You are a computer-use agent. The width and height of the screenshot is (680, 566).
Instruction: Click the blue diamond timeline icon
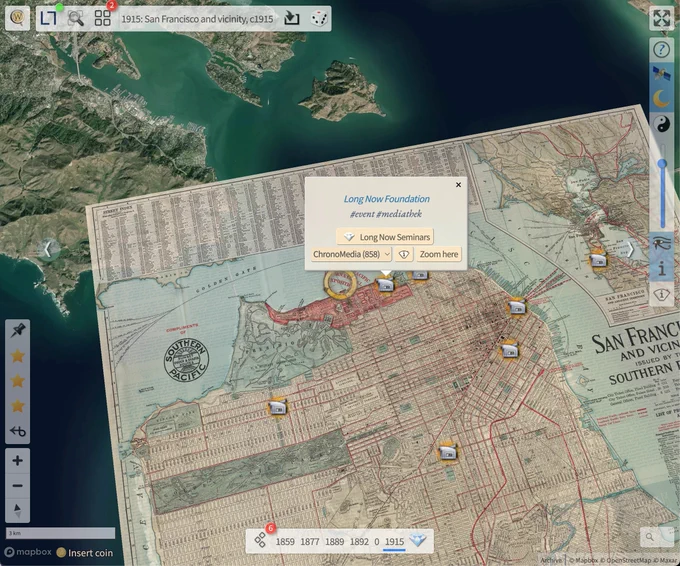click(418, 540)
